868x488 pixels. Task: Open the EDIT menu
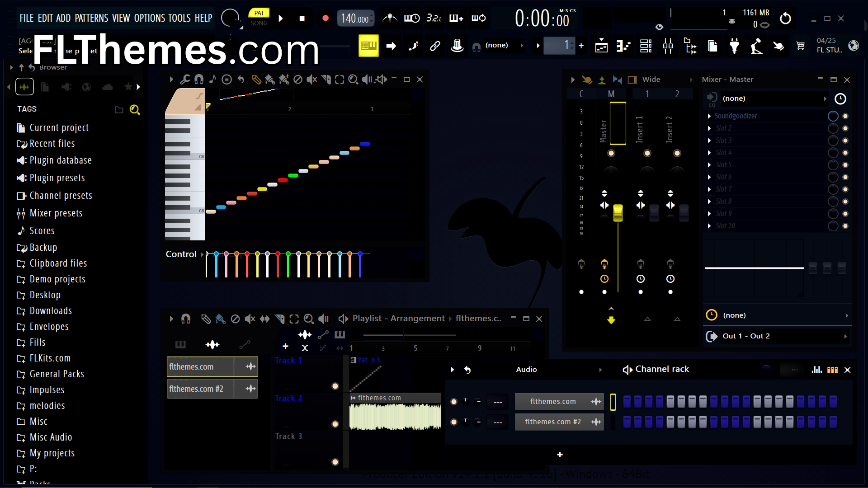coord(45,18)
